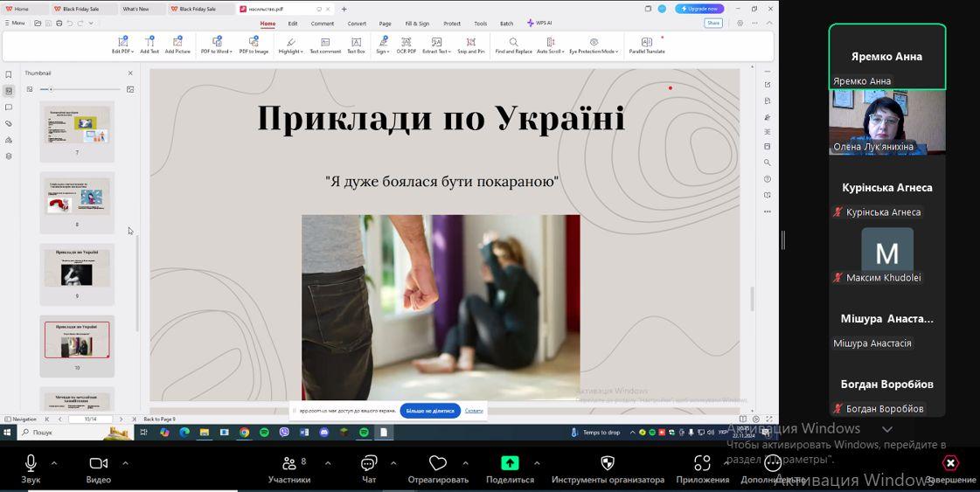Select the Add Picture tool

(x=177, y=45)
